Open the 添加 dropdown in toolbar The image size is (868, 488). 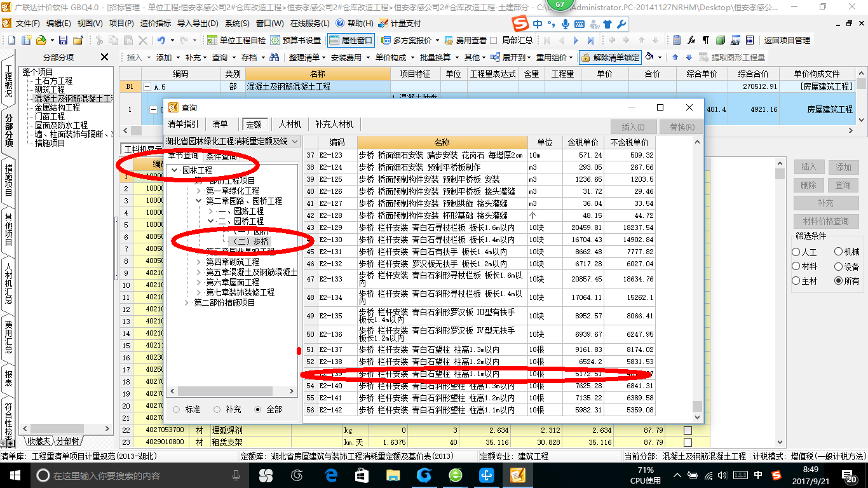168,57
